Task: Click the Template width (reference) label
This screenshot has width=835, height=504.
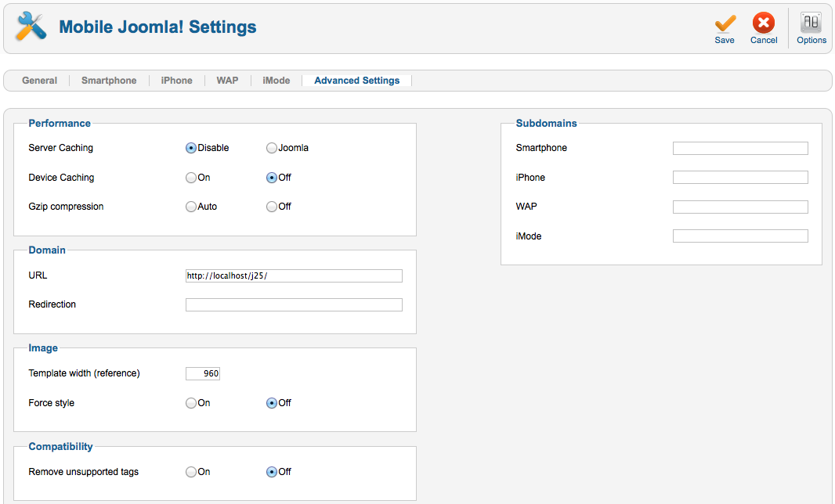Action: [84, 373]
